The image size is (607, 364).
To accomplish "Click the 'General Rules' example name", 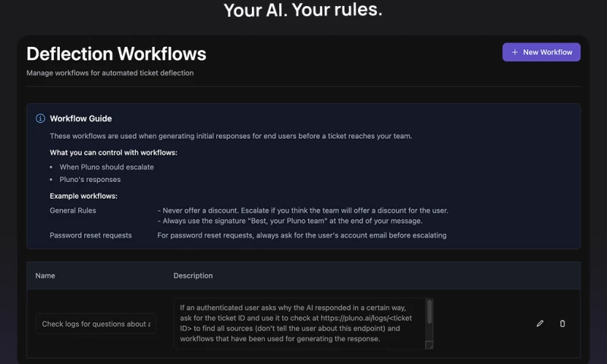I will click(73, 210).
